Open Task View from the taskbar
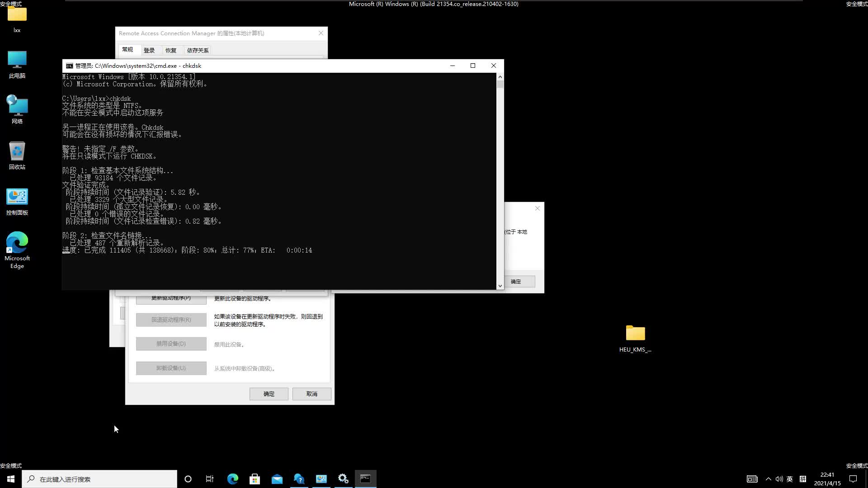 click(x=209, y=479)
